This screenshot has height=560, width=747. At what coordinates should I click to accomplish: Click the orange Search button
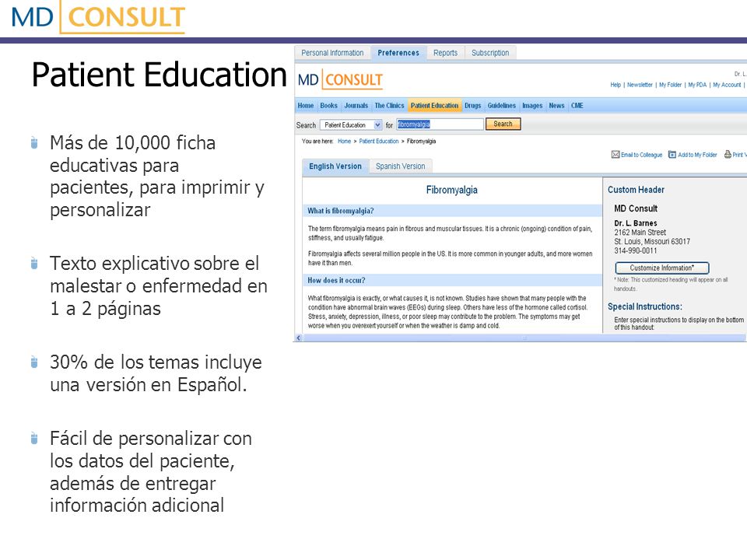[x=503, y=124]
